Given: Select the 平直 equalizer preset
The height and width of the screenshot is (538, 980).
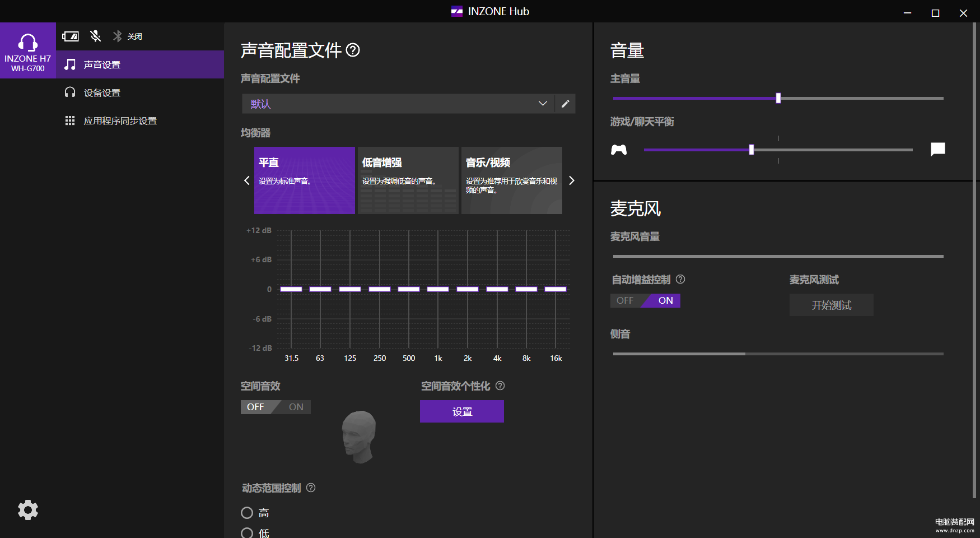Looking at the screenshot, I should tap(305, 180).
